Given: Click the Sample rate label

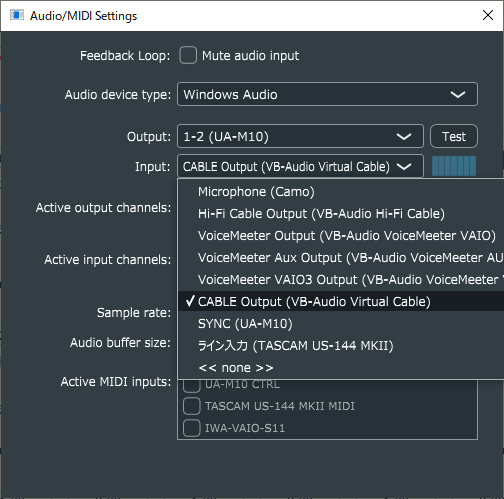Looking at the screenshot, I should 134,313.
